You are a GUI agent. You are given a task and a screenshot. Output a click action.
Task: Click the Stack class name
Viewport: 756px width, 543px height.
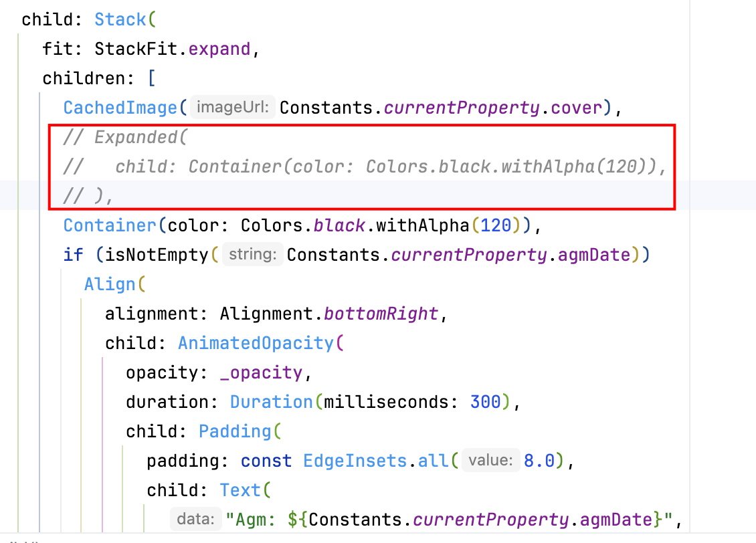[x=120, y=19]
